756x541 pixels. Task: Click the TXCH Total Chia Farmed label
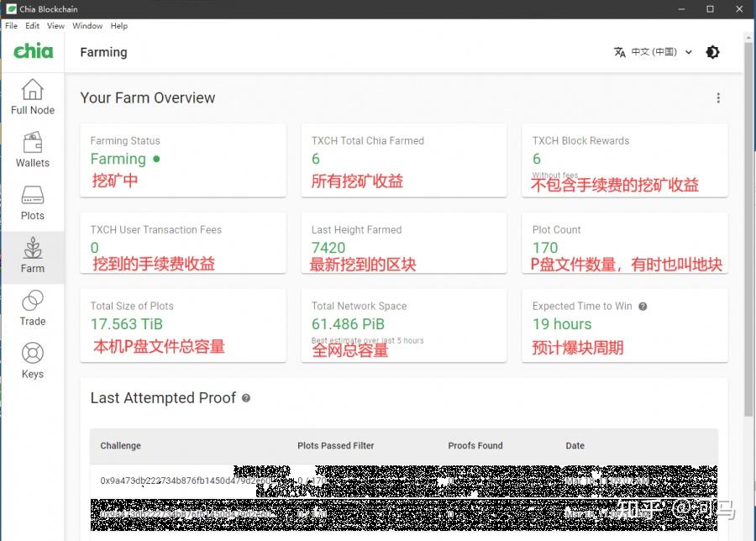coord(368,141)
